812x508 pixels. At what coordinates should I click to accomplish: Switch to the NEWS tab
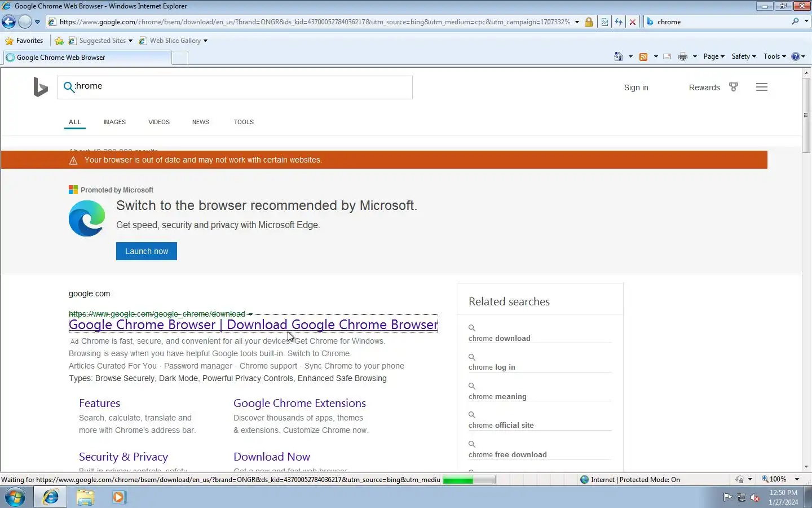[x=201, y=122]
